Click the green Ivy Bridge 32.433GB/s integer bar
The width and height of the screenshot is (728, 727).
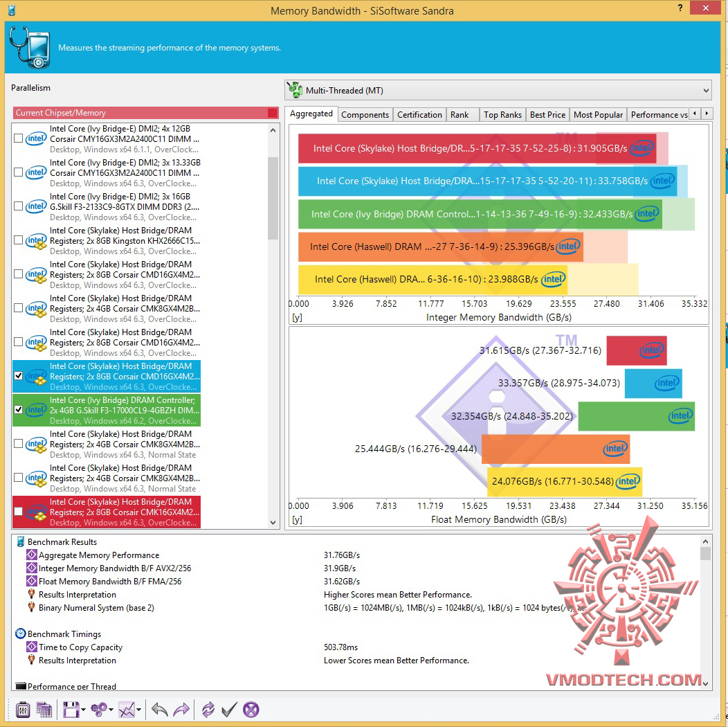tap(480, 214)
